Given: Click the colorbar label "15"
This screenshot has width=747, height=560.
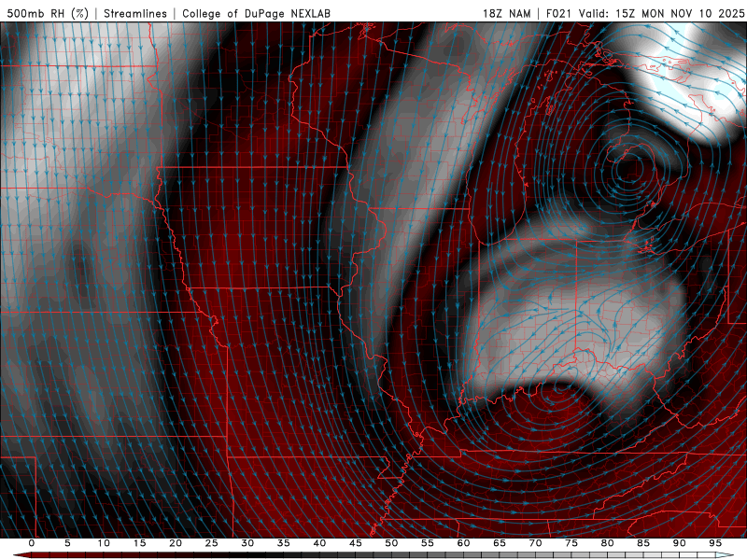Looking at the screenshot, I should pos(139,543).
